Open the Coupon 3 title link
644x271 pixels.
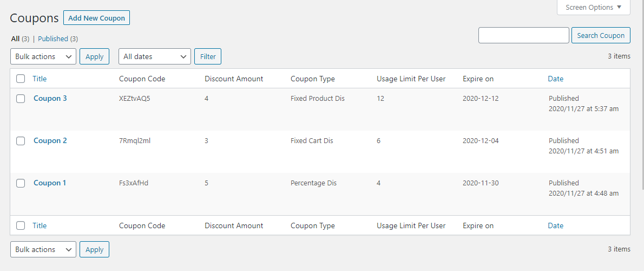click(50, 98)
